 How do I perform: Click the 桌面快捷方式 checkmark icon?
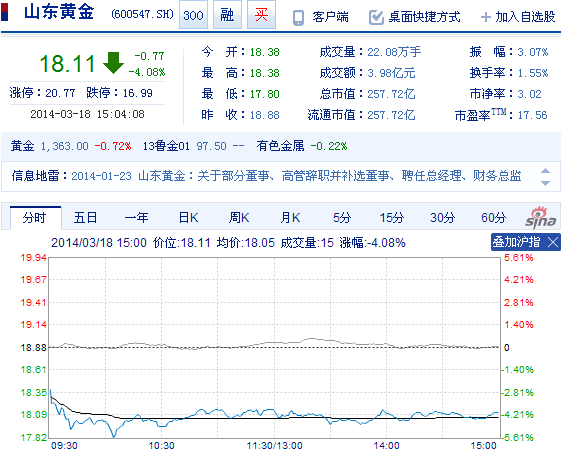(x=376, y=17)
